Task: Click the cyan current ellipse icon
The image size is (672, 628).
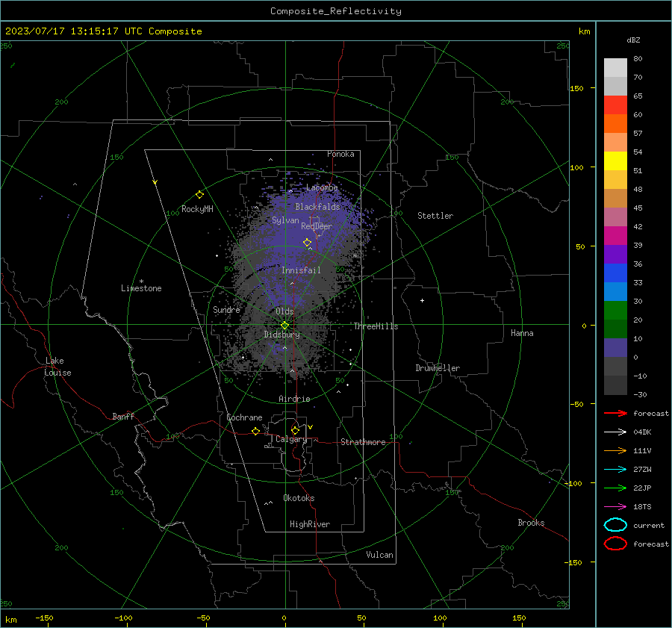Action: pyautogui.click(x=615, y=525)
